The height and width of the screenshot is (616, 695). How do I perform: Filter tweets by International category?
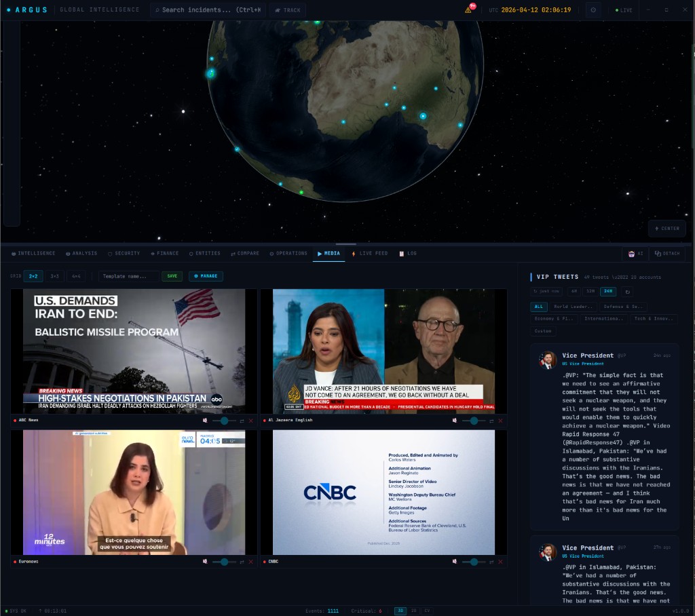pyautogui.click(x=603, y=319)
